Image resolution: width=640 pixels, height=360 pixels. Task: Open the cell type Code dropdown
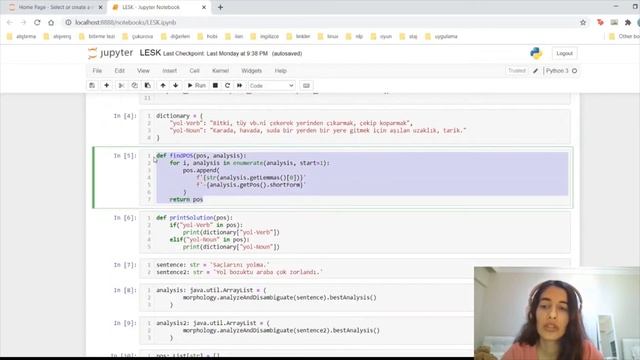click(271, 86)
